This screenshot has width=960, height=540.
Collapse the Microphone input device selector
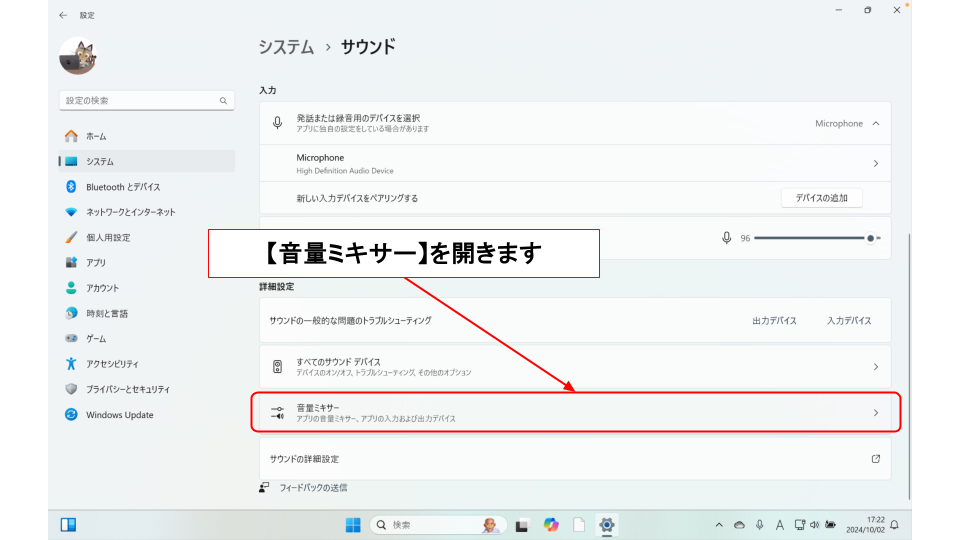pos(876,123)
